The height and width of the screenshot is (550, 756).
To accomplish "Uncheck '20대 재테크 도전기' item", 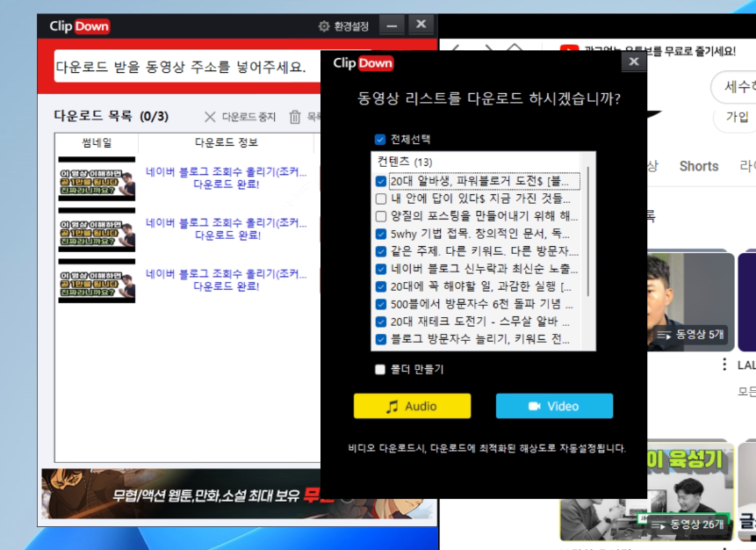I will 381,322.
